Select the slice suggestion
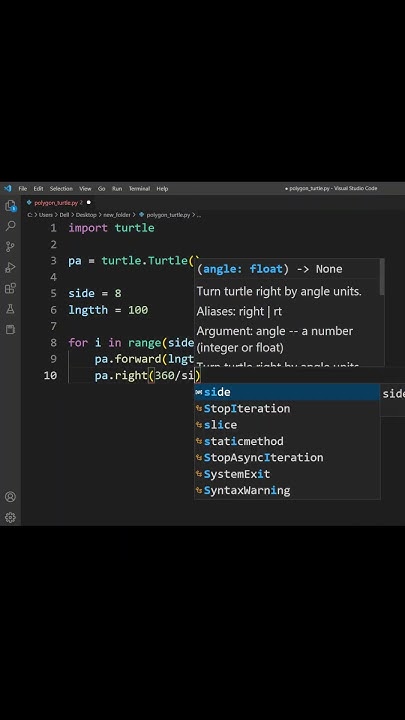The height and width of the screenshot is (720, 405). (x=287, y=425)
